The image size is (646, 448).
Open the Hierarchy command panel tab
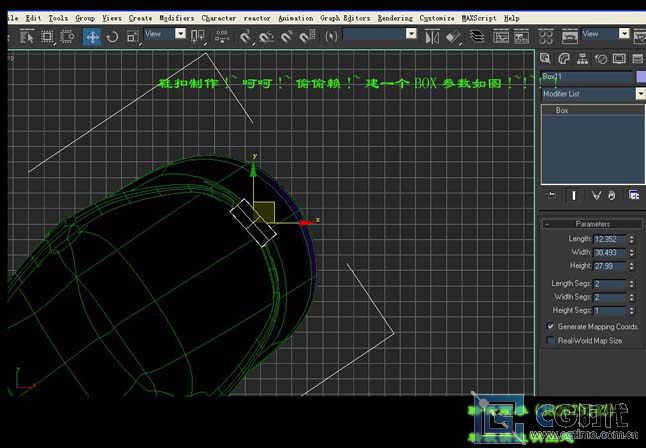pyautogui.click(x=583, y=59)
